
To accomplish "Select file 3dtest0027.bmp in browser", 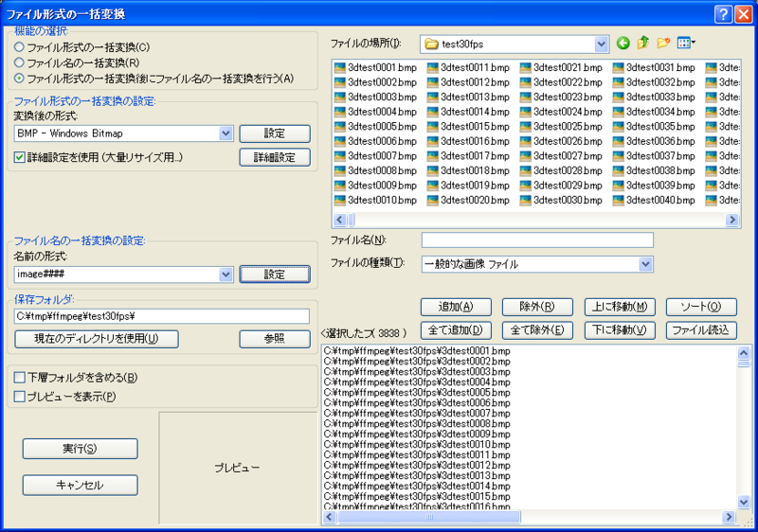I will click(561, 156).
